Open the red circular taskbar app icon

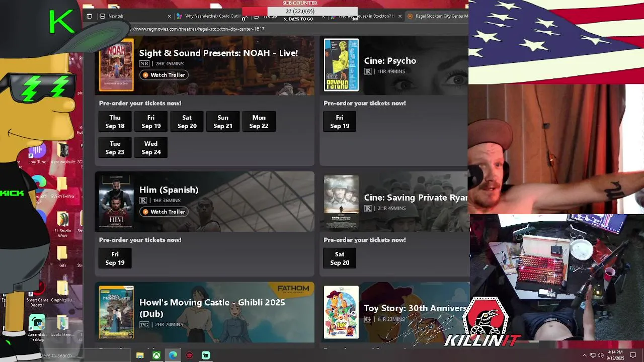click(x=189, y=355)
